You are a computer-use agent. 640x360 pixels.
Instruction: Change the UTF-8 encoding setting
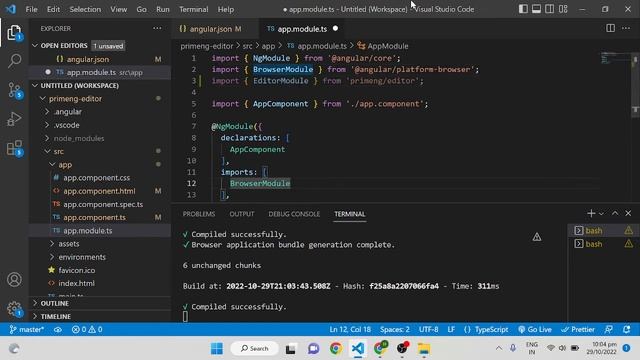pos(429,329)
